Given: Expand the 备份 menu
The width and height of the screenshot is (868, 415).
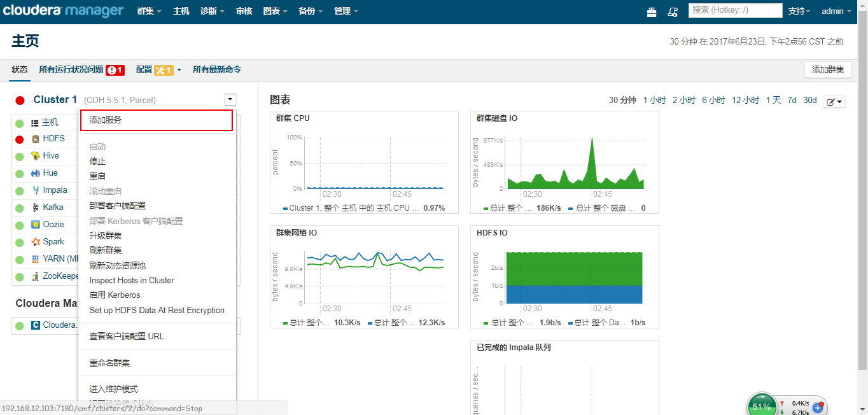Looking at the screenshot, I should [311, 11].
